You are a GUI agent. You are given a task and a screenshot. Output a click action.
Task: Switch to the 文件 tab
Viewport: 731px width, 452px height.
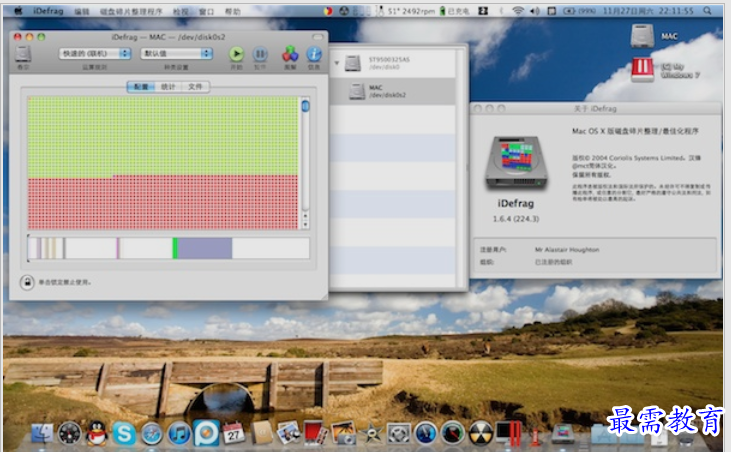pos(195,87)
